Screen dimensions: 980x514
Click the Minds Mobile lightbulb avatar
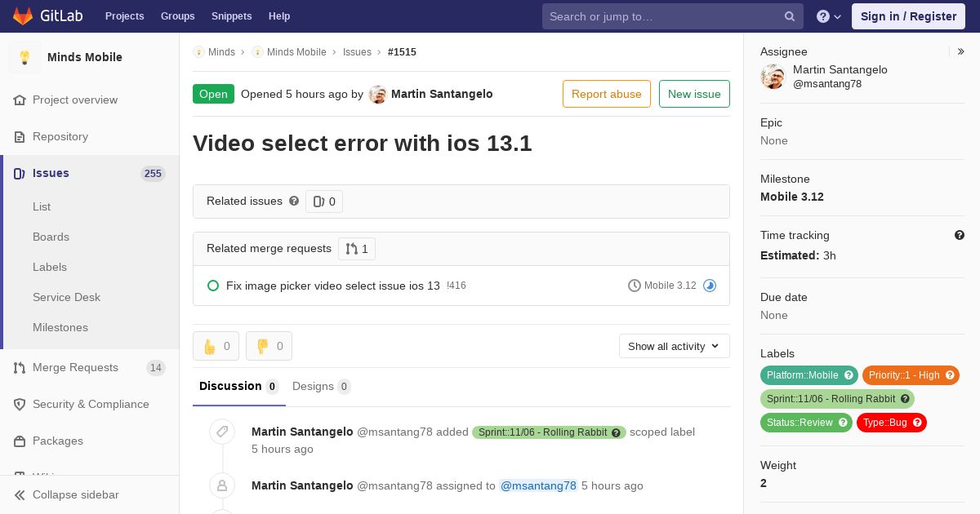tap(24, 57)
